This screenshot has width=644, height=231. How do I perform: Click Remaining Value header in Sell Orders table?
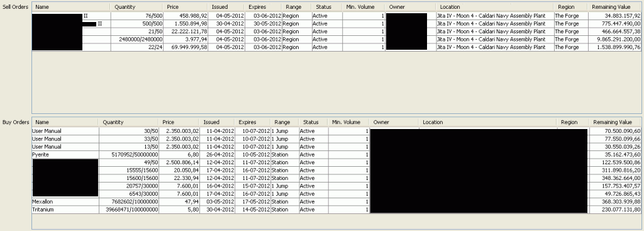click(x=614, y=7)
